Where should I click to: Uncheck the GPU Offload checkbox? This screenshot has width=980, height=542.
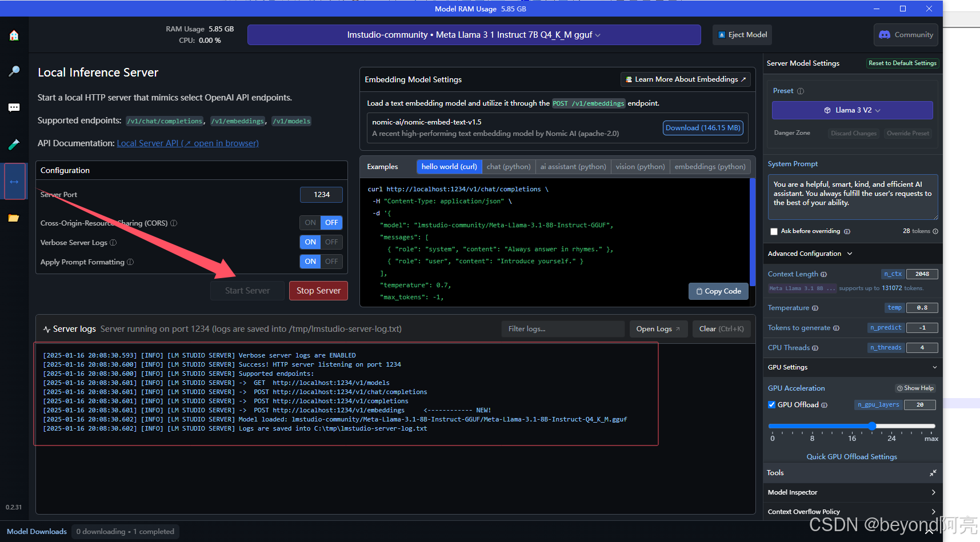(772, 405)
